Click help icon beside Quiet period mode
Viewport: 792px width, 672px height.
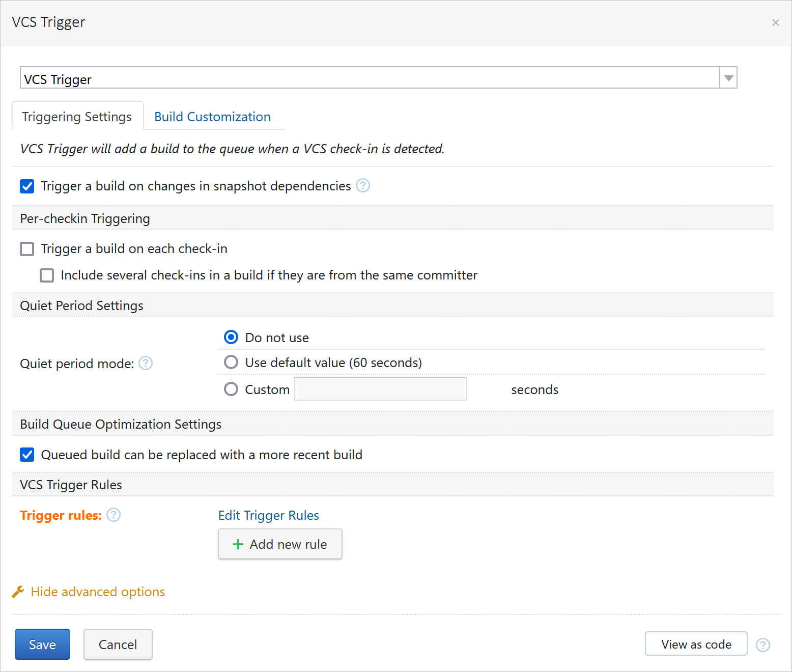(146, 363)
